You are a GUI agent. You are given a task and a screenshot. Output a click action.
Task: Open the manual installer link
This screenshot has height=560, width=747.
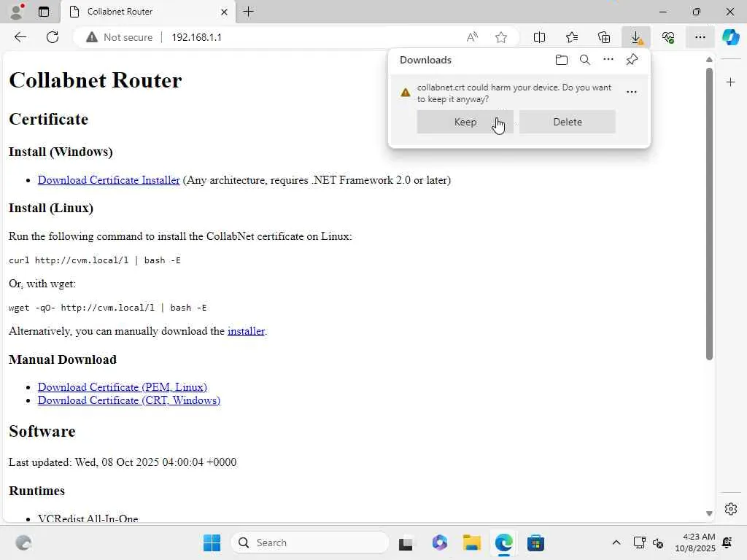246,331
